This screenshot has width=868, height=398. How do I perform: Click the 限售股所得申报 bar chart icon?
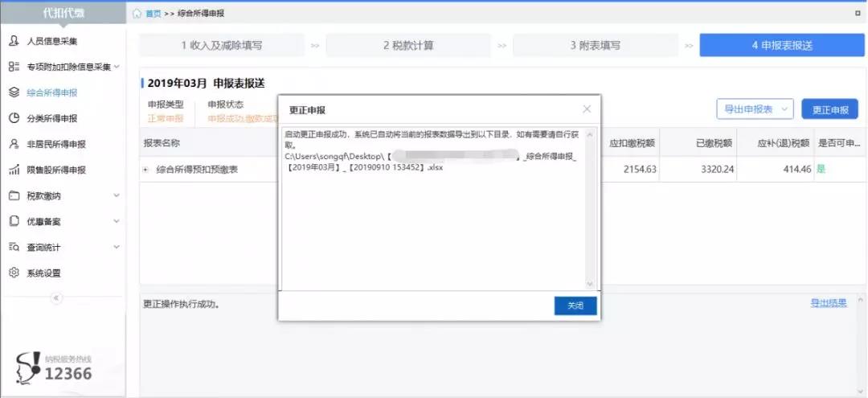pos(14,170)
